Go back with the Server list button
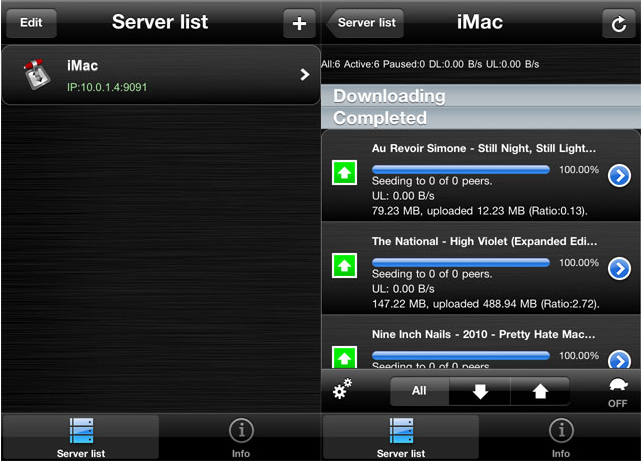 365,23
